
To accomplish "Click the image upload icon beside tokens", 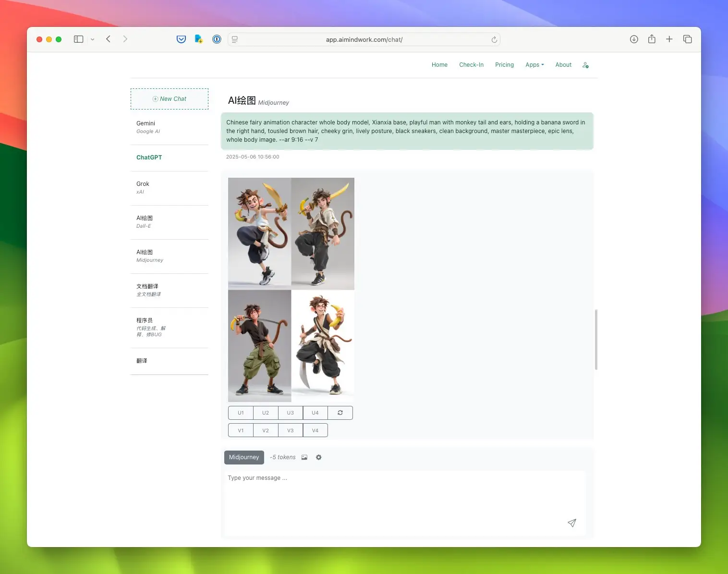I will coord(304,457).
